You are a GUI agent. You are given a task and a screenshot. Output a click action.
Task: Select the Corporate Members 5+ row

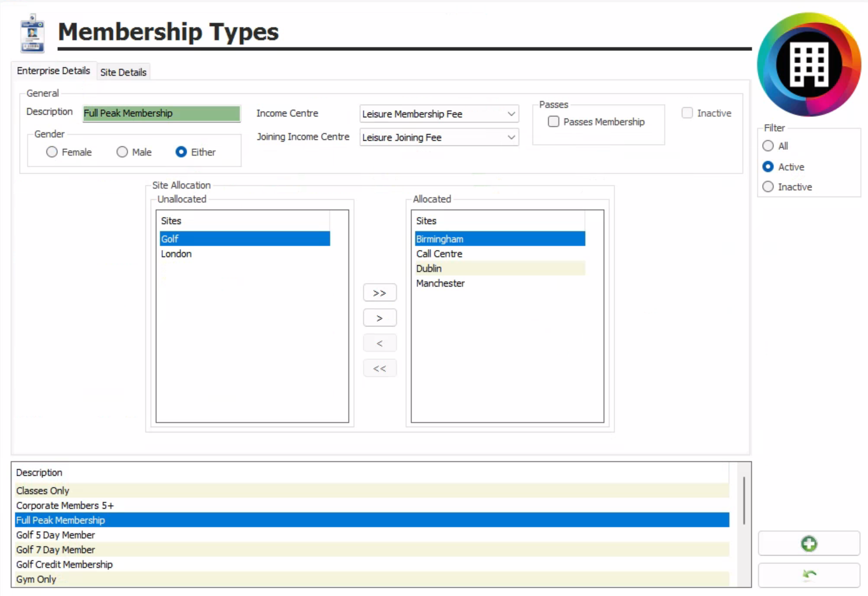click(x=372, y=506)
